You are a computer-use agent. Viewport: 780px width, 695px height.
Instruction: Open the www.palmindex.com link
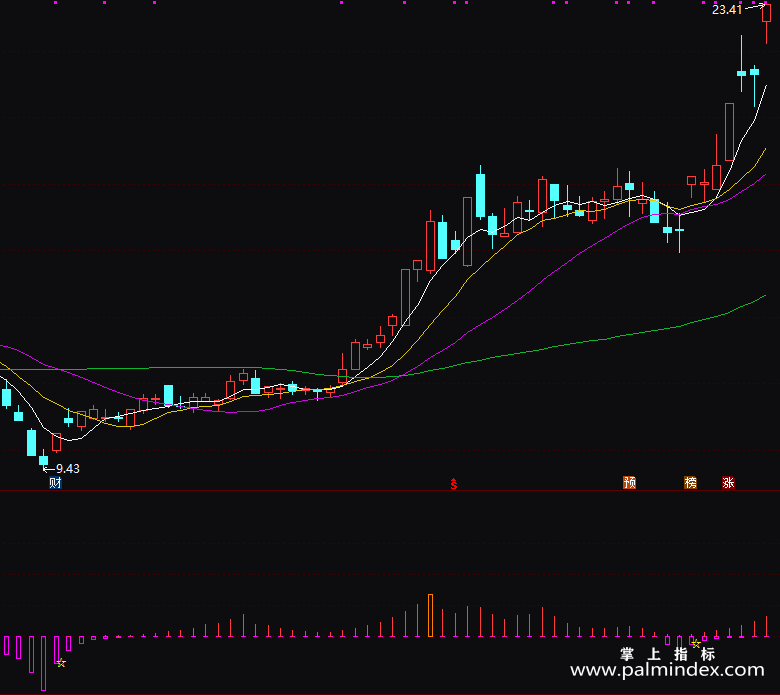(667, 670)
